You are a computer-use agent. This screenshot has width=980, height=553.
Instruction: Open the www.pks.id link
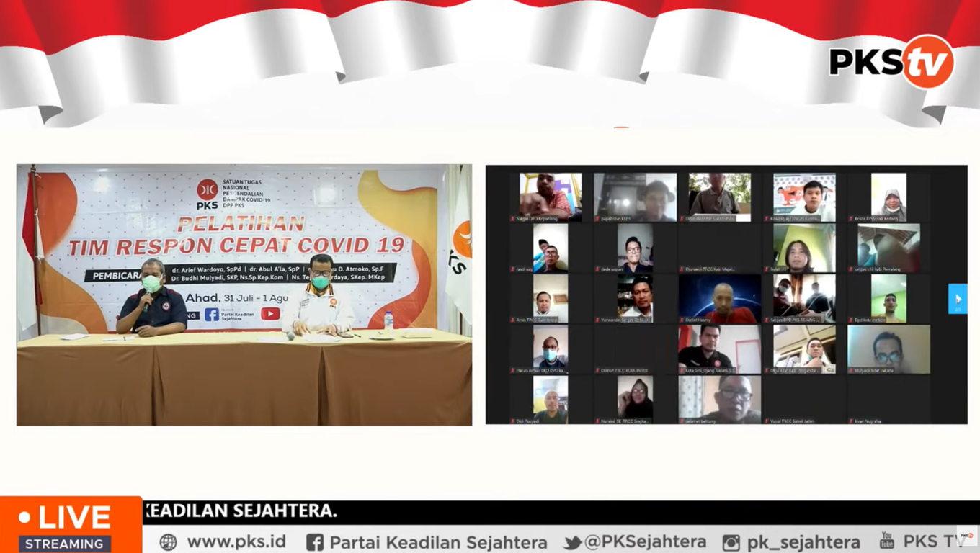tap(236, 541)
